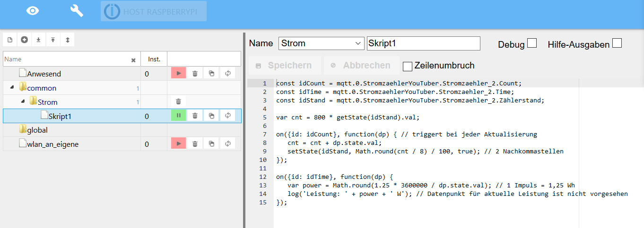The height and width of the screenshot is (228, 644).
Task: Click the eye icon in top bar
Action: coord(33,11)
